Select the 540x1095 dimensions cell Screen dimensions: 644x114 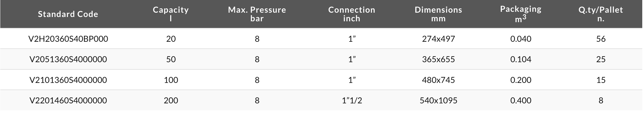pos(438,100)
